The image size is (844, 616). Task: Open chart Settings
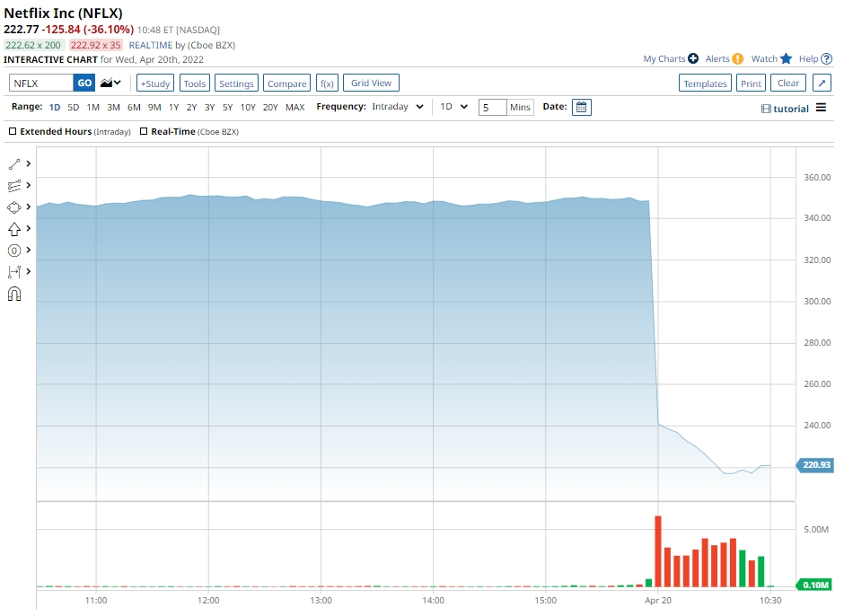(236, 83)
